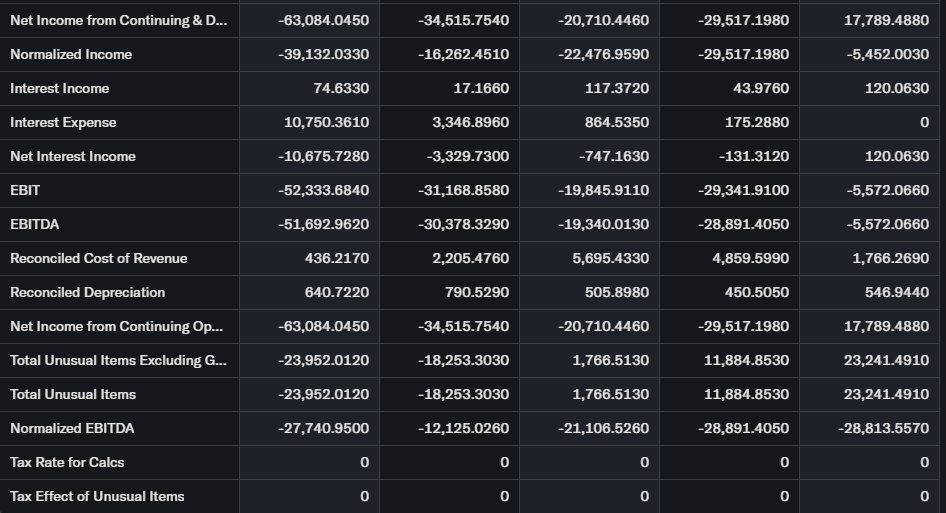Select the Normalized EBITDA row label
Image resolution: width=946 pixels, height=513 pixels.
click(72, 428)
